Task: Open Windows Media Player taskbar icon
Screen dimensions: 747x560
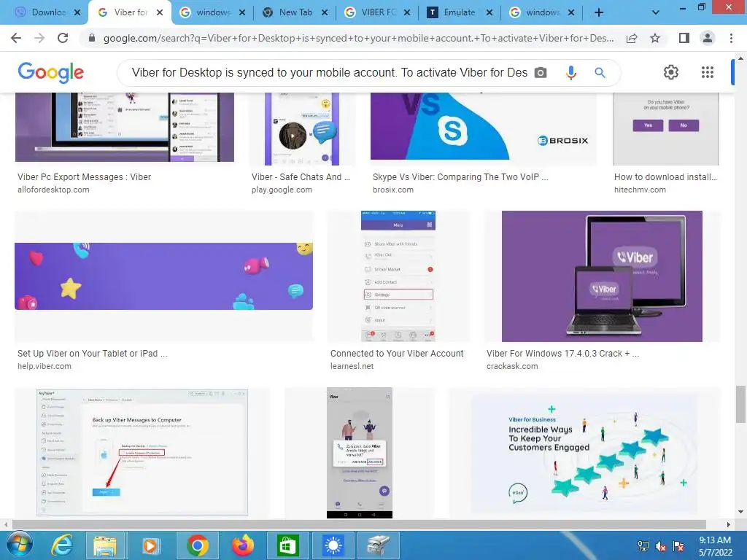Action: tap(150, 545)
